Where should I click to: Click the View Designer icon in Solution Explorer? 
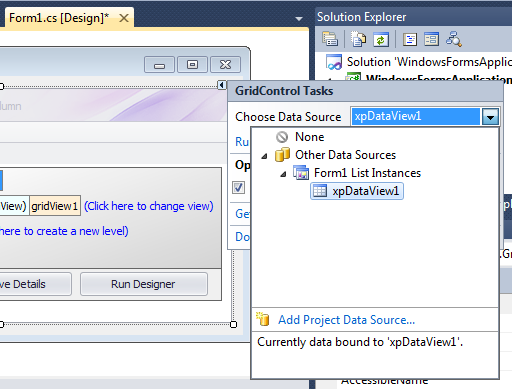(x=432, y=40)
